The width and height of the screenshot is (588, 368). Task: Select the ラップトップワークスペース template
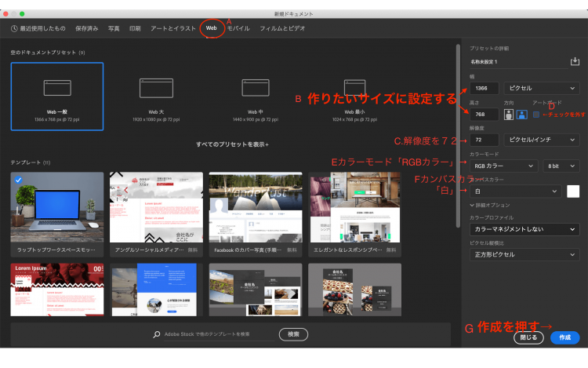pos(57,214)
